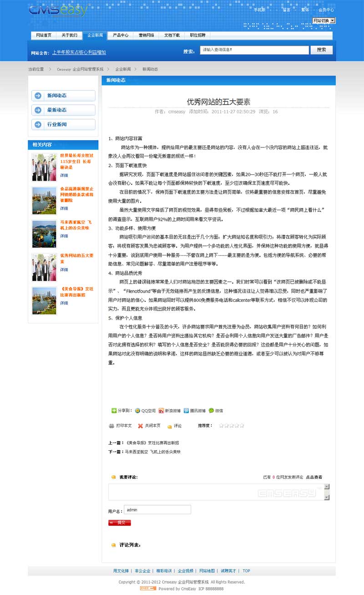
Task: Click the green 分享到 share plus icon
Action: point(114,410)
